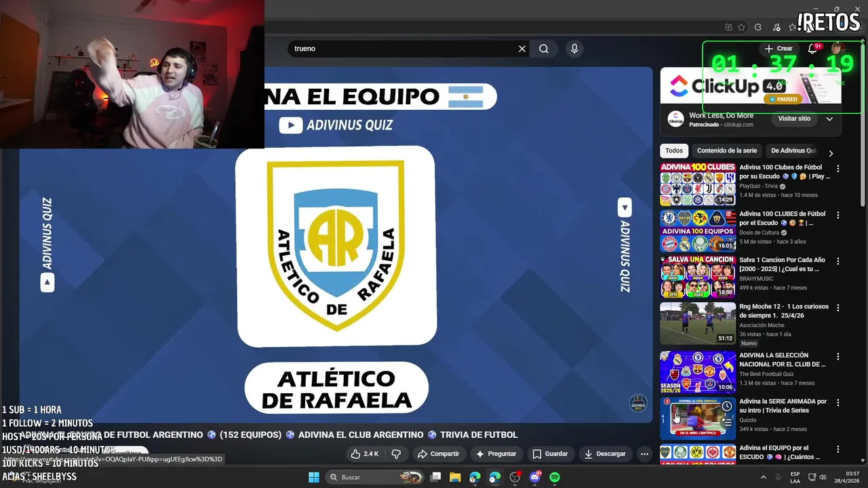Open the 'Dosis de Cultura' channel name
The width and height of the screenshot is (868, 488).
click(759, 232)
